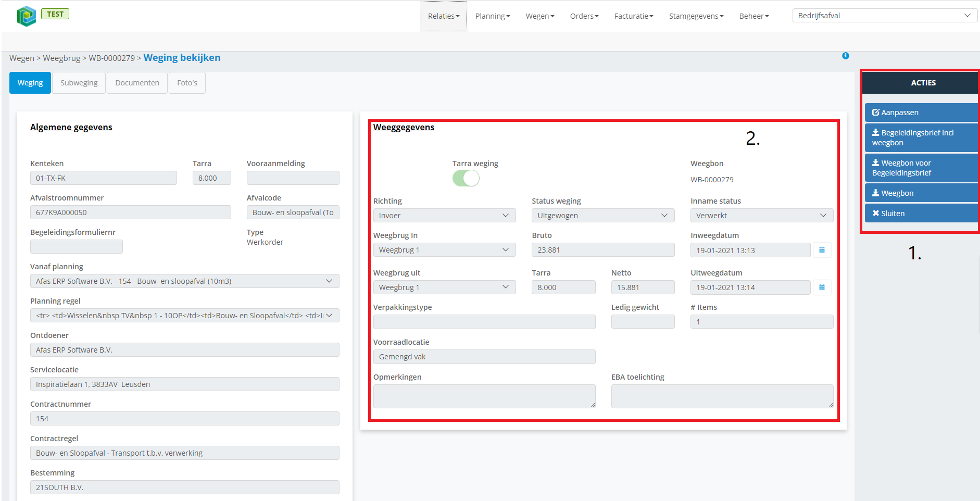Click the Ontdoener field
This screenshot has width=980, height=501.
tap(185, 350)
